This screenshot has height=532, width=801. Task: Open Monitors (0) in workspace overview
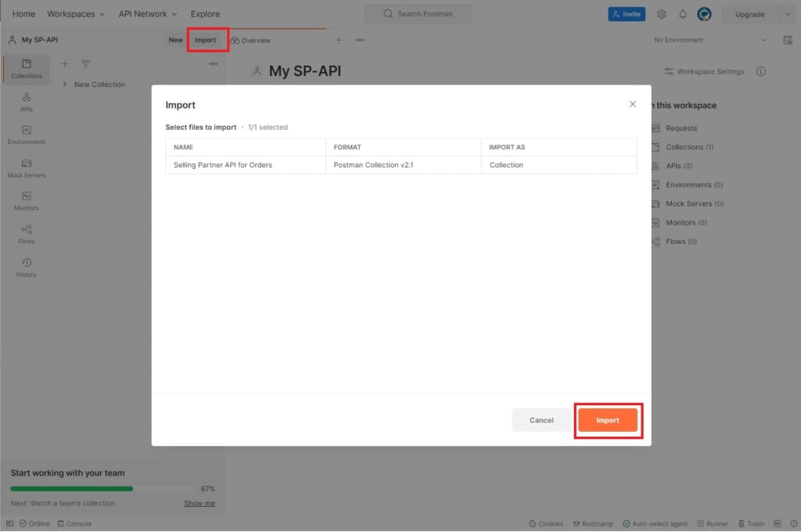686,223
